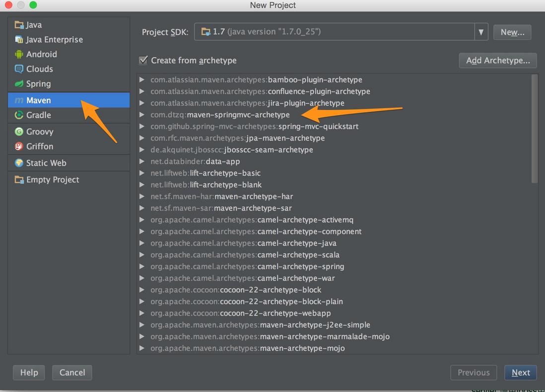The height and width of the screenshot is (392, 545).
Task: Expand maven-archetype-har node
Action: coord(142,196)
